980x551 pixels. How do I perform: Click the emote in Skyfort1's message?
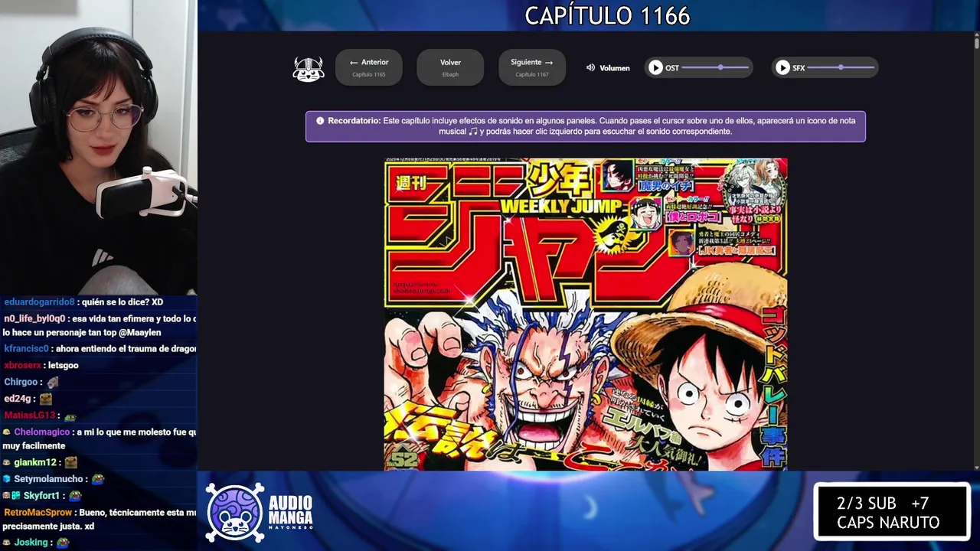pos(75,496)
